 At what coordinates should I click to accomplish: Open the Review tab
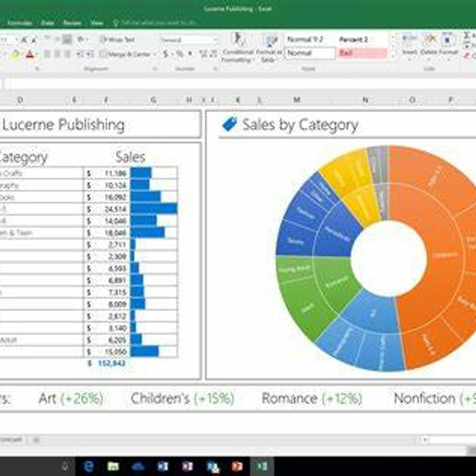pyautogui.click(x=72, y=23)
